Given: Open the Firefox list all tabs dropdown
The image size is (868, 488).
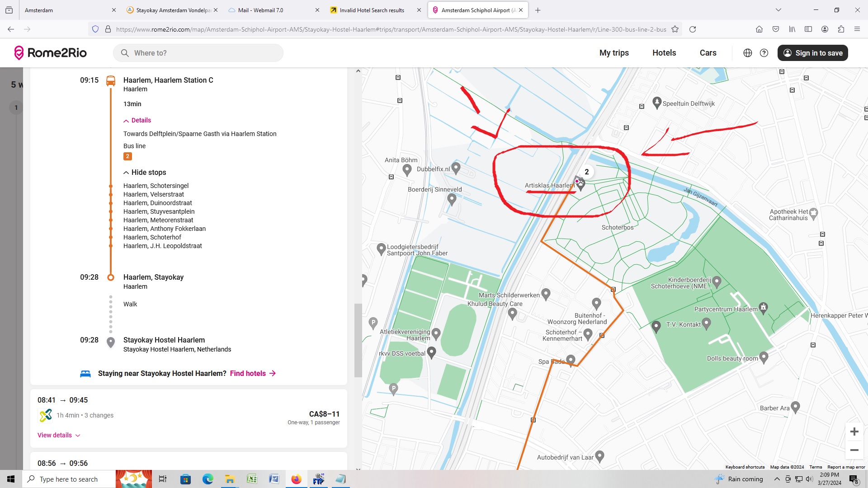Looking at the screenshot, I should point(778,10).
